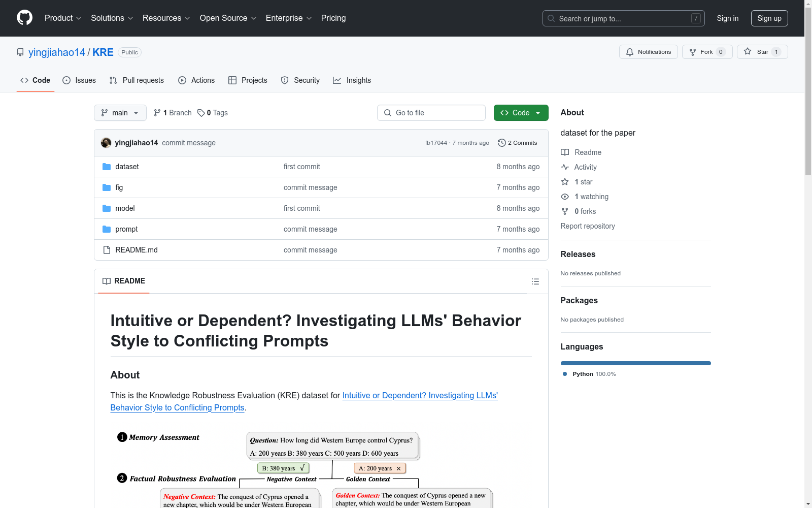Open the paper link in README About
The width and height of the screenshot is (812, 508).
304,401
